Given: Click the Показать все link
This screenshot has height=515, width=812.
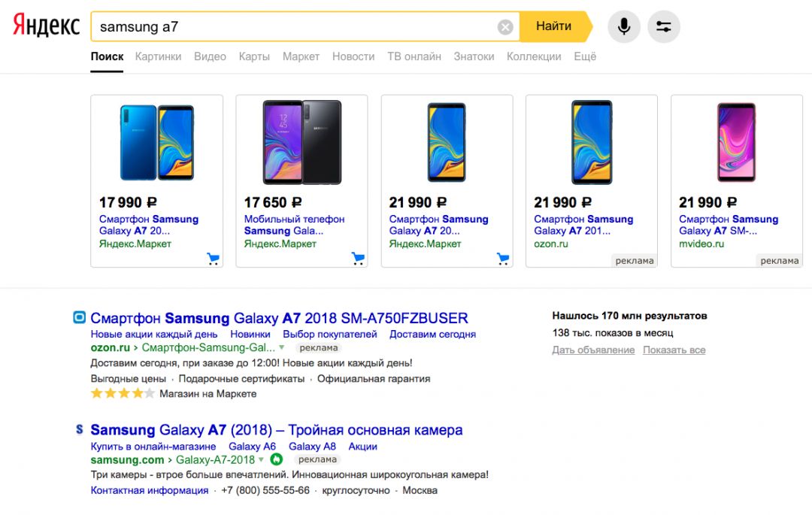Looking at the screenshot, I should pyautogui.click(x=674, y=350).
